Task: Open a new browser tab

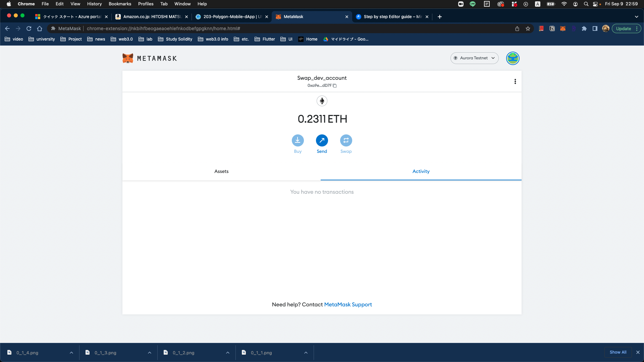Action: pyautogui.click(x=440, y=17)
